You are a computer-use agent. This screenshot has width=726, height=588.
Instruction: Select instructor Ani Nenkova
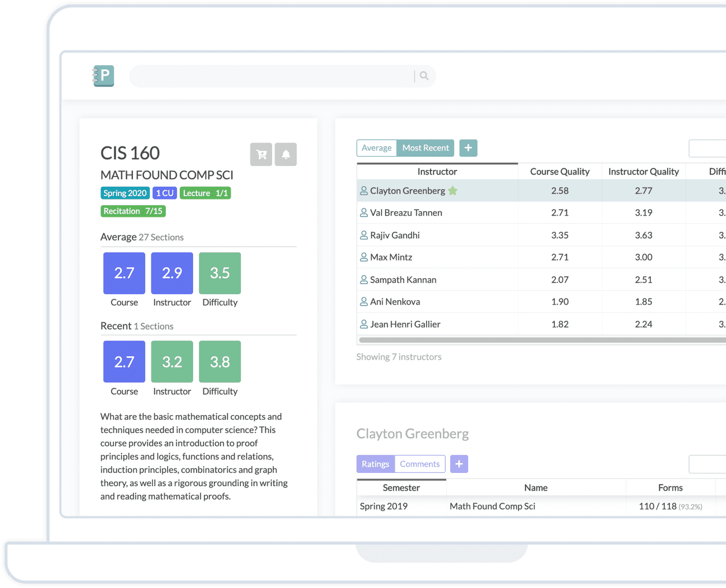395,302
